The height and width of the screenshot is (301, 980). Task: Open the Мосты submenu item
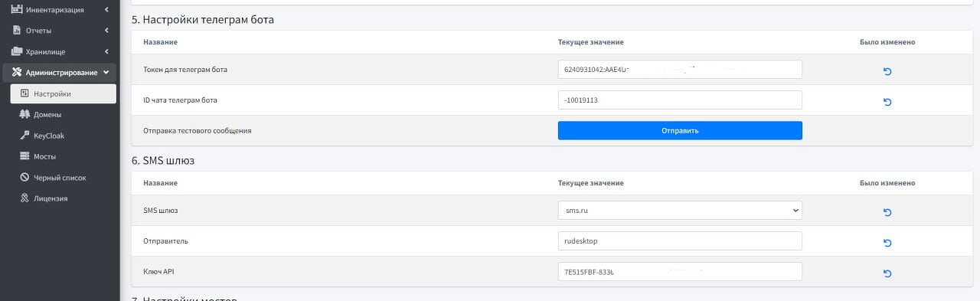coord(64,156)
